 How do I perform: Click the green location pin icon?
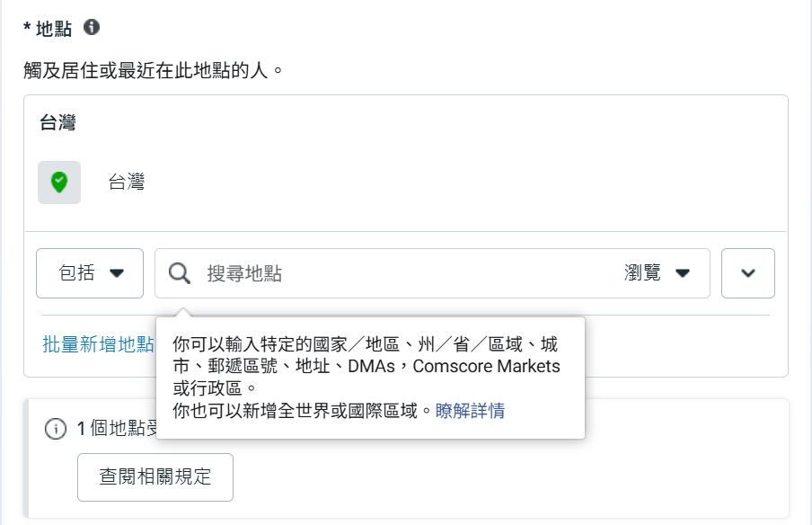coord(59,182)
